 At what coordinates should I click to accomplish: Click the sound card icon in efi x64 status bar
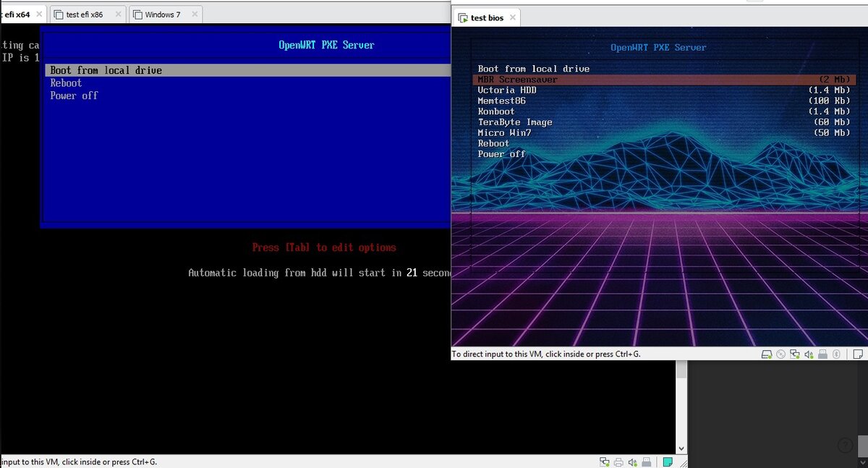(x=632, y=461)
